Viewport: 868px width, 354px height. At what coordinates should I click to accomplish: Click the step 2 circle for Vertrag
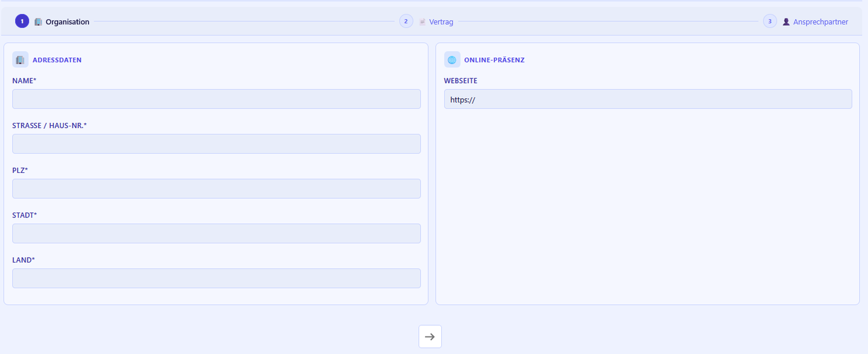406,21
